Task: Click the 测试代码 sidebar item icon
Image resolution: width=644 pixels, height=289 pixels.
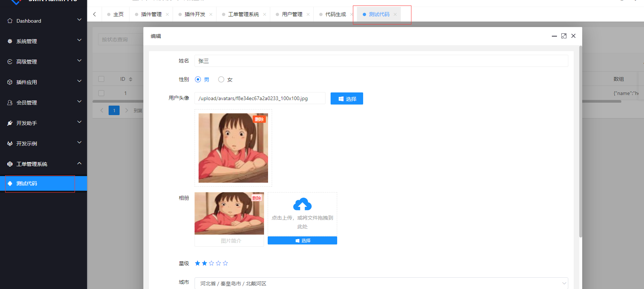Action: pos(10,183)
